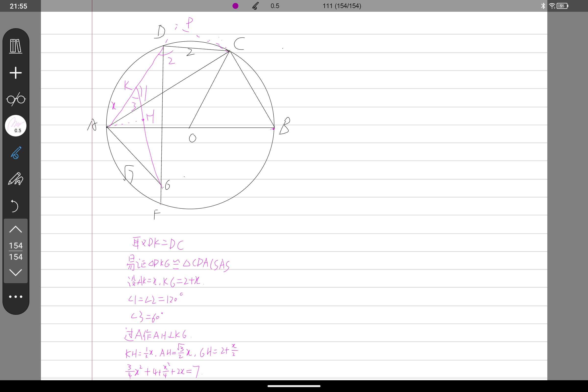Image resolution: width=588 pixels, height=392 pixels.
Task: Toggle the highlighter pencil tool
Action: pyautogui.click(x=16, y=179)
